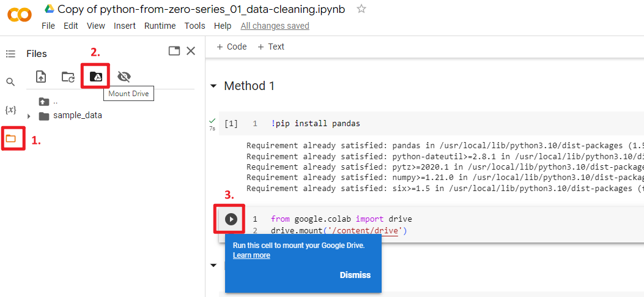This screenshot has width=644, height=297.
Task: Click the Method 1 heading
Action: coord(249,86)
